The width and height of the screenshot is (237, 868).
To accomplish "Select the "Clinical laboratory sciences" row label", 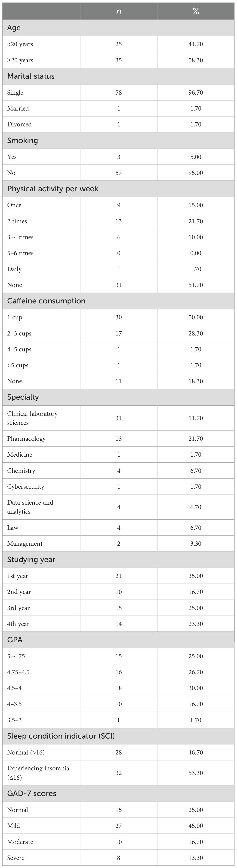I will tap(32, 418).
